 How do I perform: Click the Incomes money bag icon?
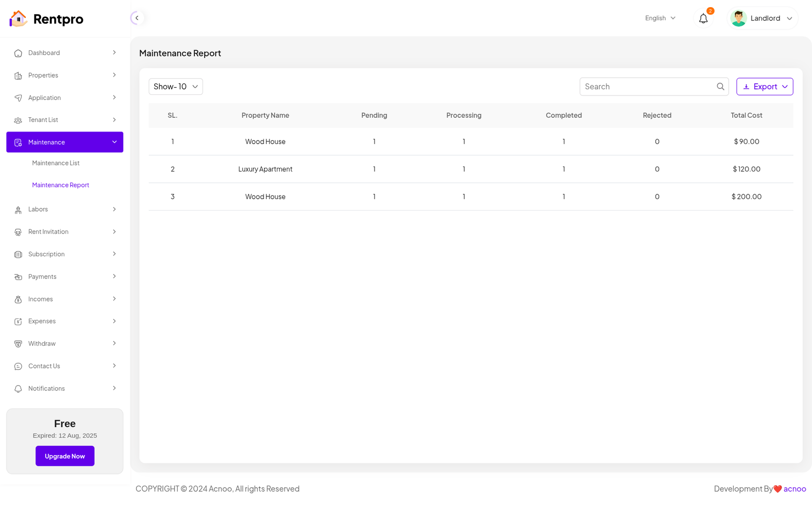(x=18, y=299)
